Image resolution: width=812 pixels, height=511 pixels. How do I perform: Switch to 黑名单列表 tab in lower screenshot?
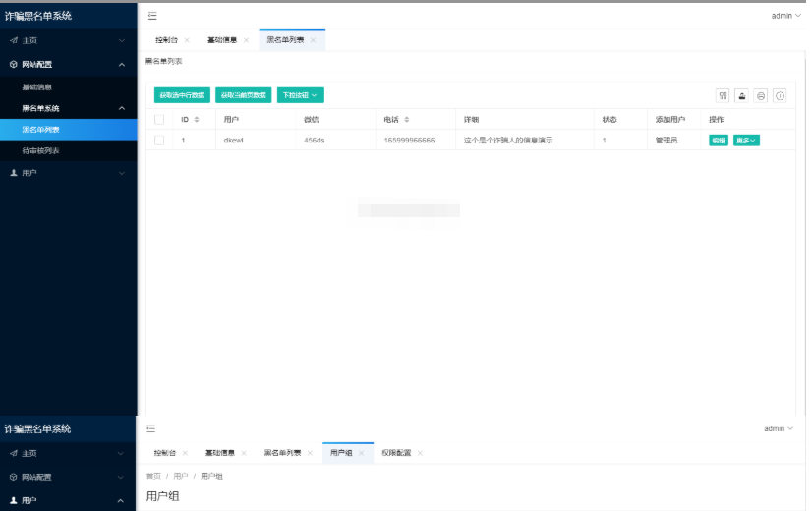[x=282, y=453]
